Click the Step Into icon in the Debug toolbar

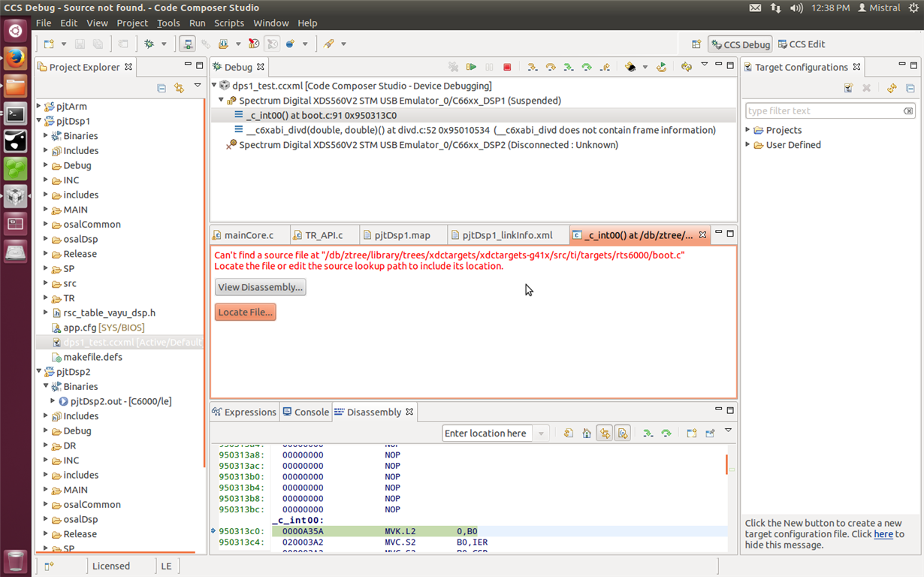[533, 67]
